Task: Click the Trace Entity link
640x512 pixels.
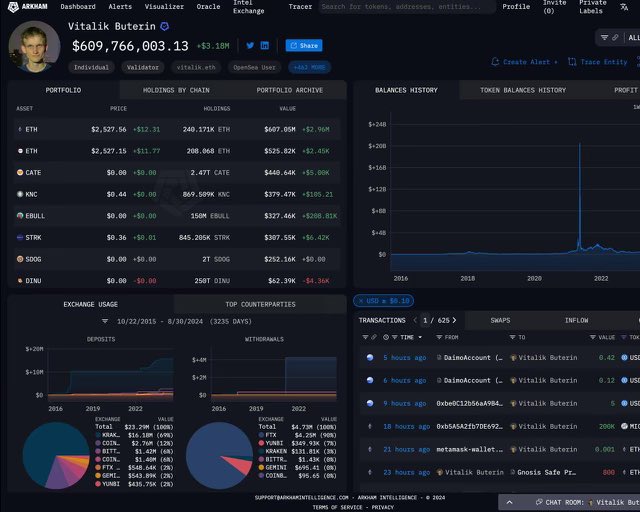Action: pyautogui.click(x=604, y=62)
